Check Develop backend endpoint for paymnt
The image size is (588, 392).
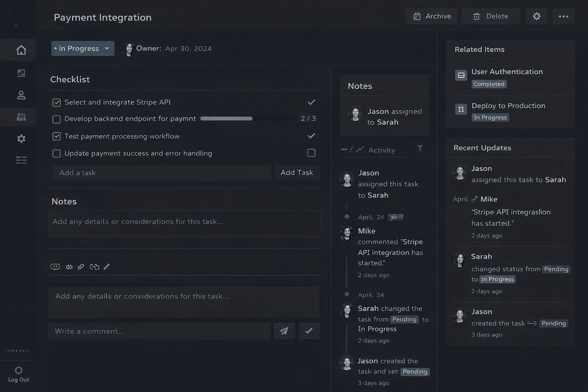click(x=56, y=119)
